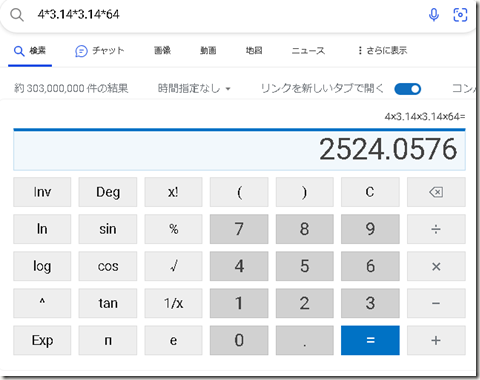Insert an open parenthesis
Image resolution: width=480 pixels, height=380 pixels.
[239, 192]
